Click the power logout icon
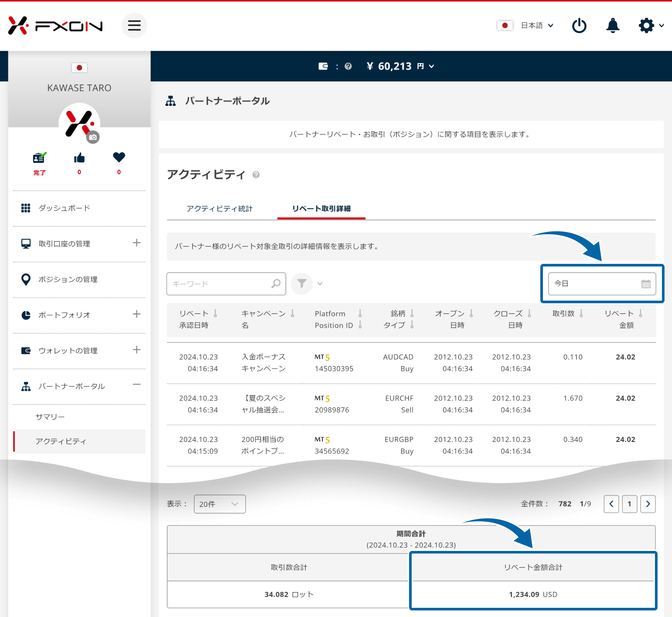Image resolution: width=672 pixels, height=617 pixels. (579, 25)
